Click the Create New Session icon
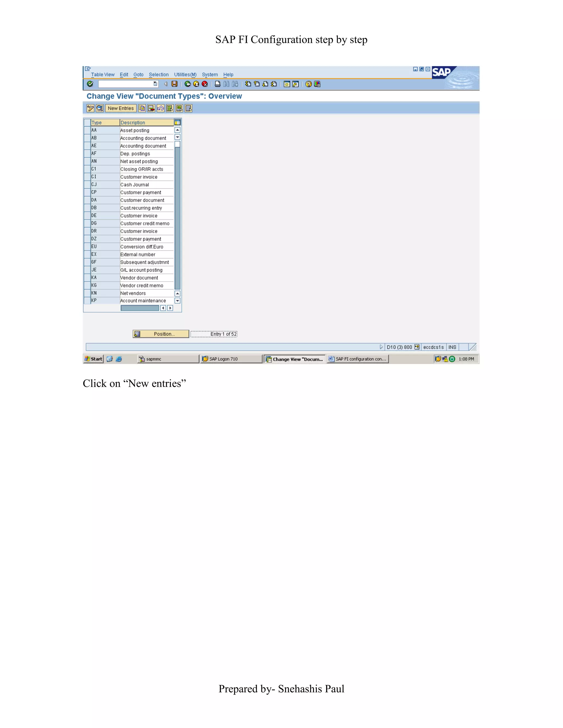Image resolution: width=563 pixels, height=728 pixels. coord(287,84)
